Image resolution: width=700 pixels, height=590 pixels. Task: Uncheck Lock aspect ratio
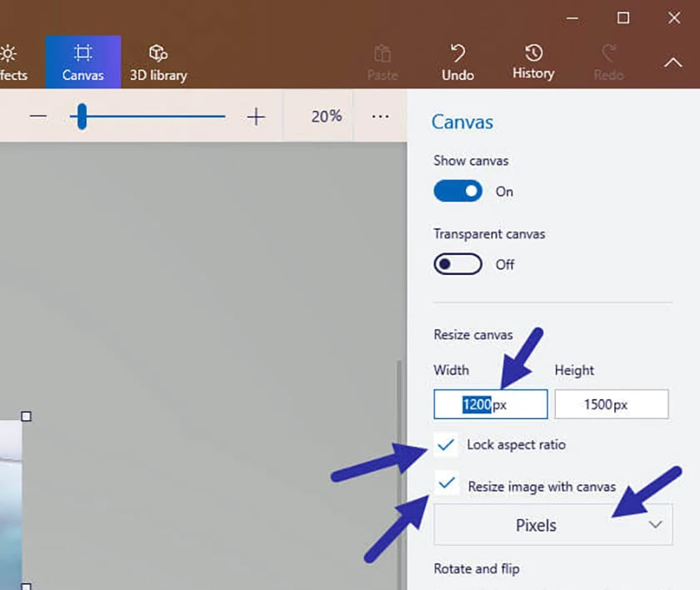[446, 444]
